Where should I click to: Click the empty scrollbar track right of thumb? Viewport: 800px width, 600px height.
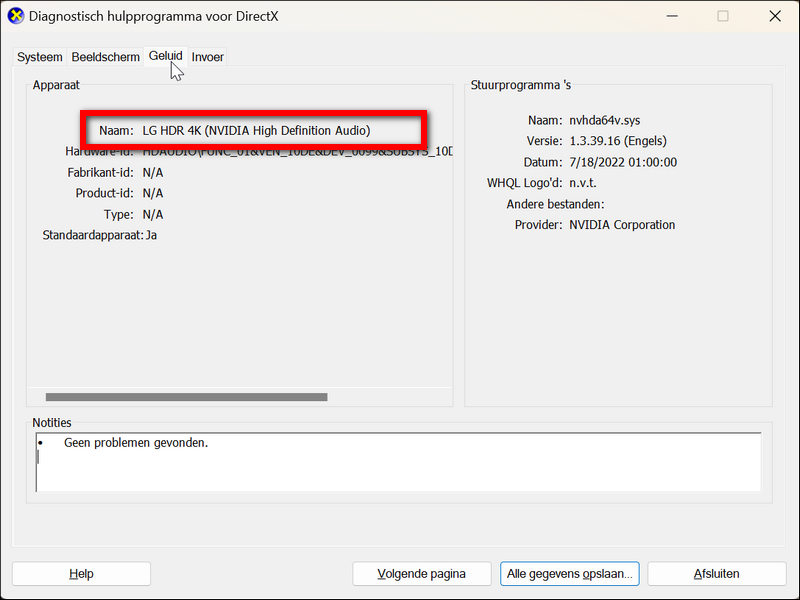tap(388, 397)
